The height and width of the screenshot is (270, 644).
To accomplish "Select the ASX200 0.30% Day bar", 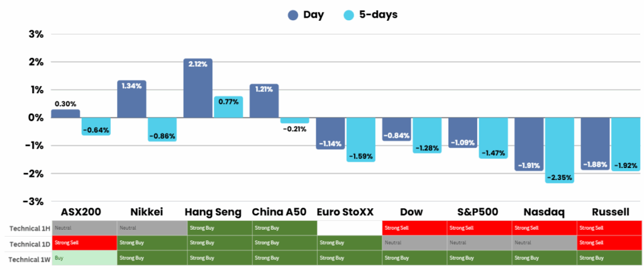I will [65, 113].
